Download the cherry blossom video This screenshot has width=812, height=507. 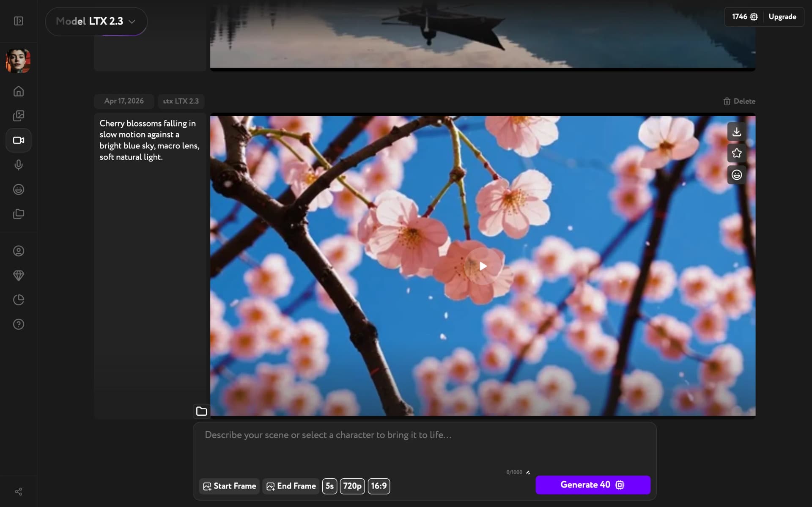click(x=736, y=131)
